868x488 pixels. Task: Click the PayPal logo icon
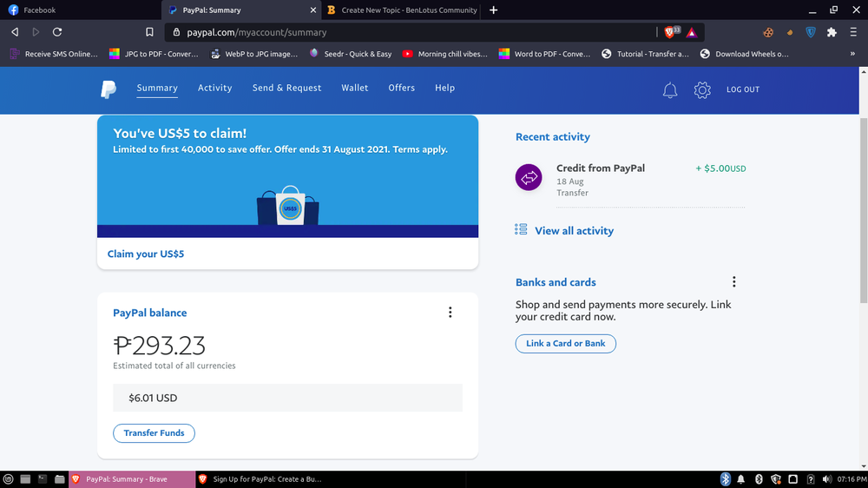pos(108,89)
